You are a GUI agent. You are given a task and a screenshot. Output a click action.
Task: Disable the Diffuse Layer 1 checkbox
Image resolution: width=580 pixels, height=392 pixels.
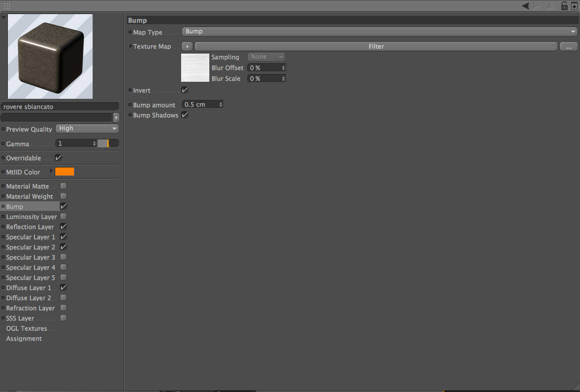[64, 287]
